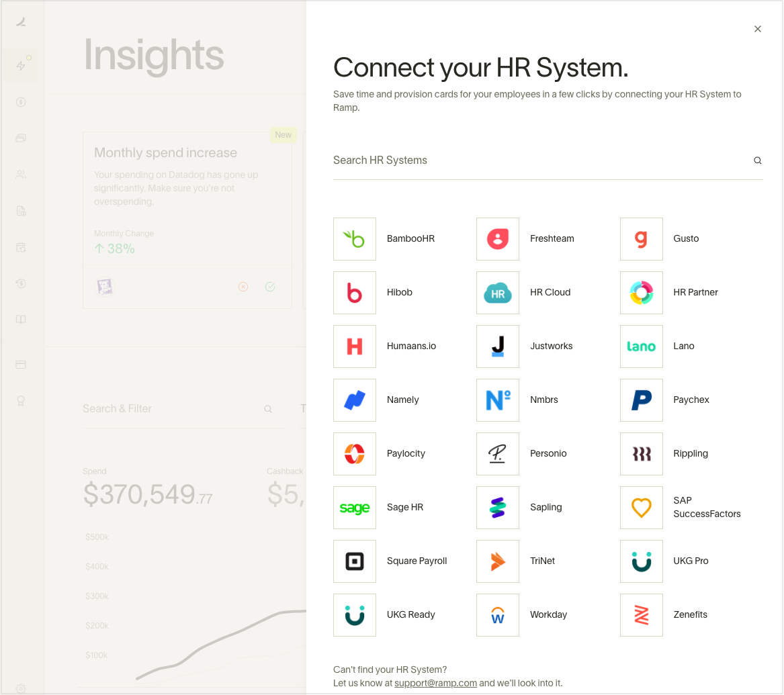Select the Hibob logo tile
Screen dimensions: 784x695
click(x=355, y=293)
